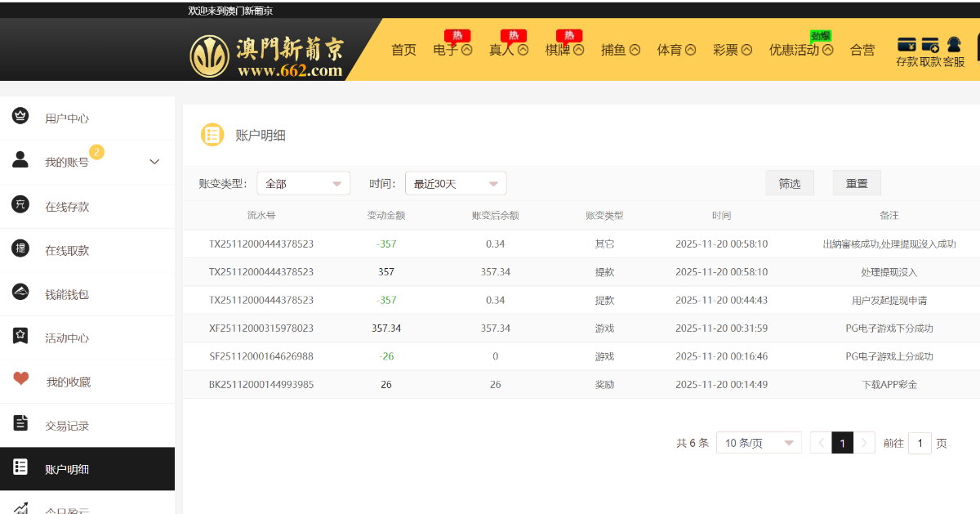Screen dimensions: 980x514
Task: Open customer service headset icon
Action: pos(954,45)
